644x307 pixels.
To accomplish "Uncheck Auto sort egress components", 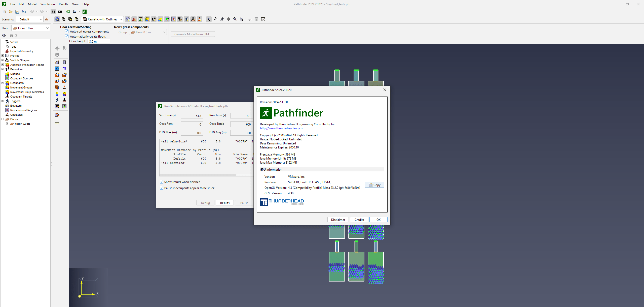I will [67, 32].
